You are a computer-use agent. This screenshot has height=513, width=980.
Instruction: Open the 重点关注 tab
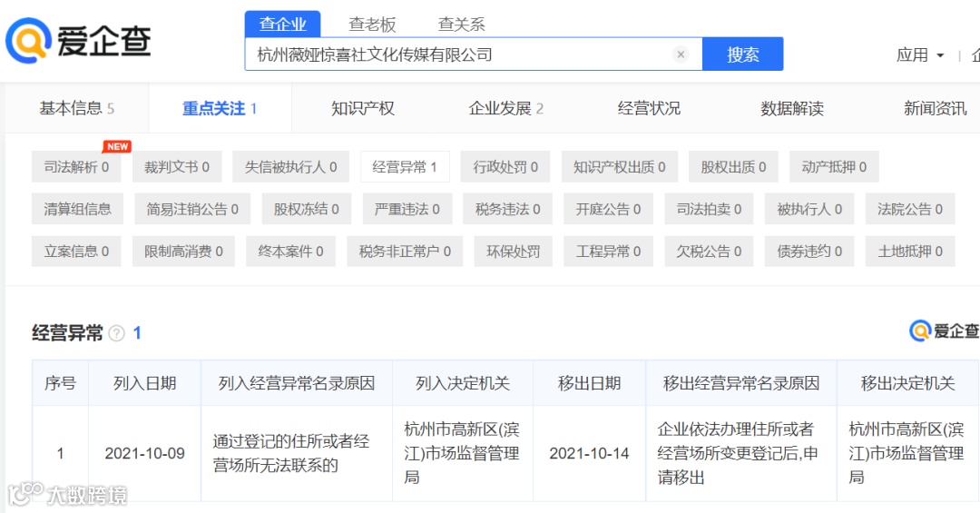point(220,108)
